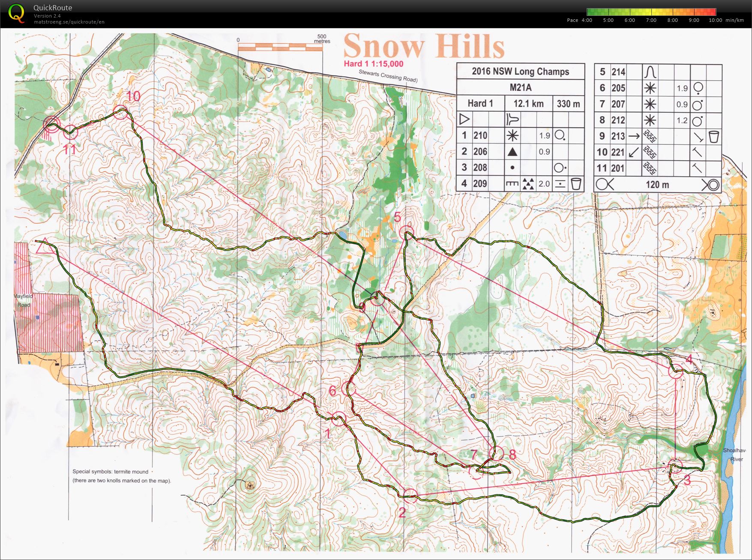Click the Hard 1 1:15,000 scale text
The image size is (752, 560).
(373, 64)
